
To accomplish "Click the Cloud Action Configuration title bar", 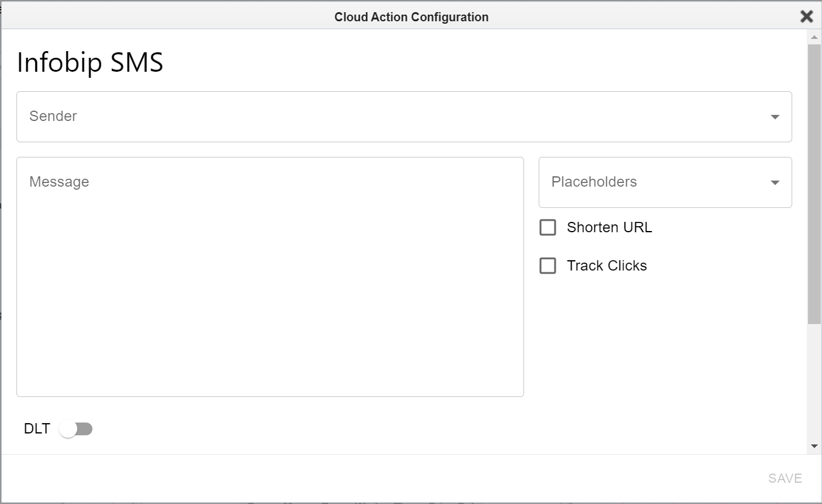I will [411, 17].
